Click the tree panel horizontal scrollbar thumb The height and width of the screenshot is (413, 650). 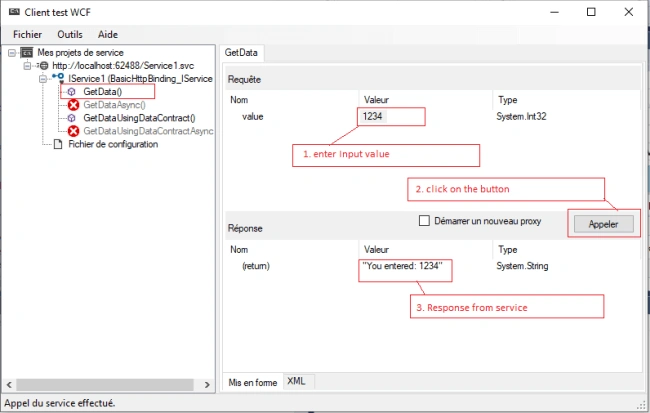click(x=104, y=385)
